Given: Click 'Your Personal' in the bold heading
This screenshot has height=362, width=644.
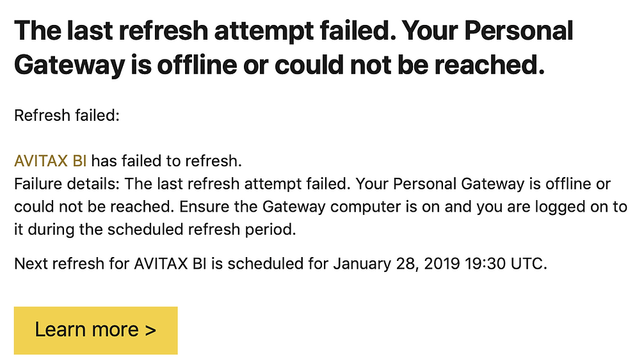Looking at the screenshot, I should tap(487, 31).
